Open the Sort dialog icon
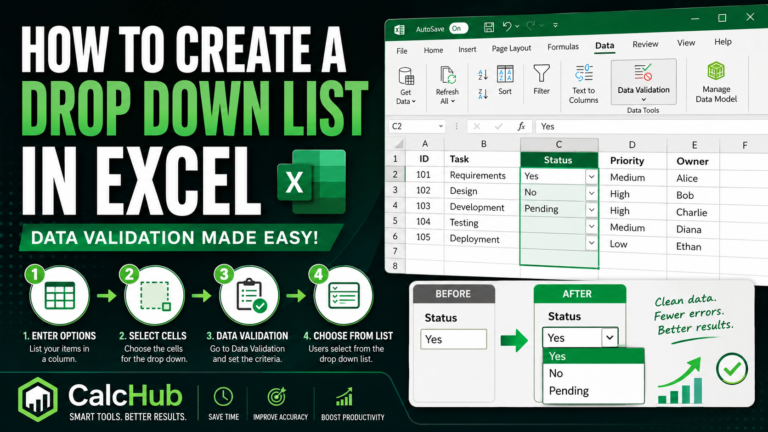Screen dimensions: 768x432 click(x=505, y=74)
